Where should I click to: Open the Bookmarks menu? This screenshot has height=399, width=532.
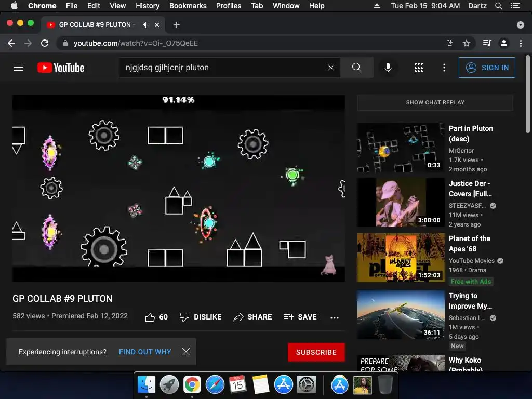point(188,6)
